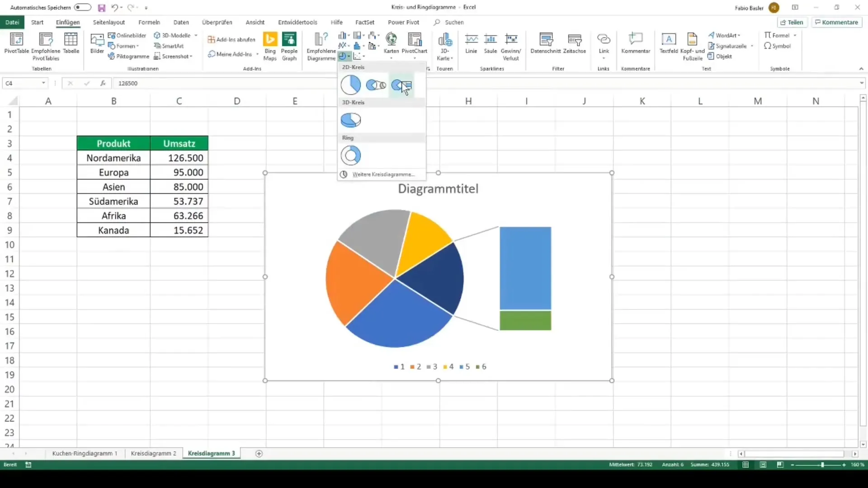Open the 3D-Karte button
Image resolution: width=868 pixels, height=488 pixels.
[445, 47]
